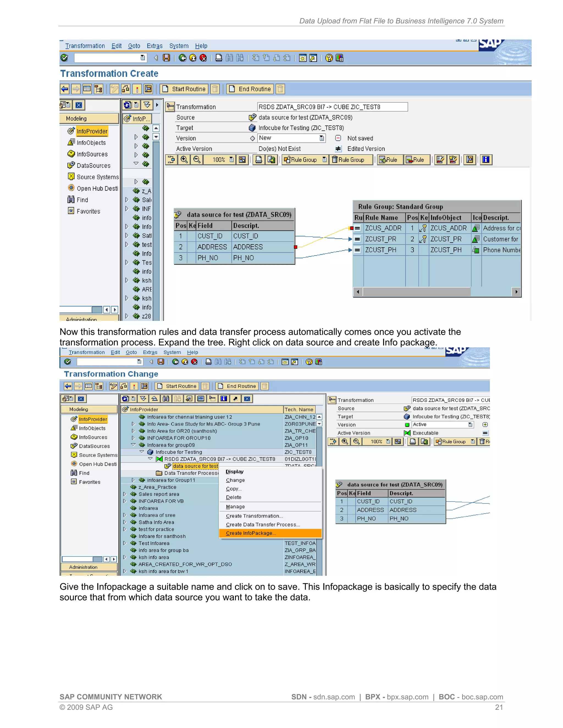
Task: Click blue info icon in Transformation Change tree toolbar
Action: pyautogui.click(x=224, y=399)
